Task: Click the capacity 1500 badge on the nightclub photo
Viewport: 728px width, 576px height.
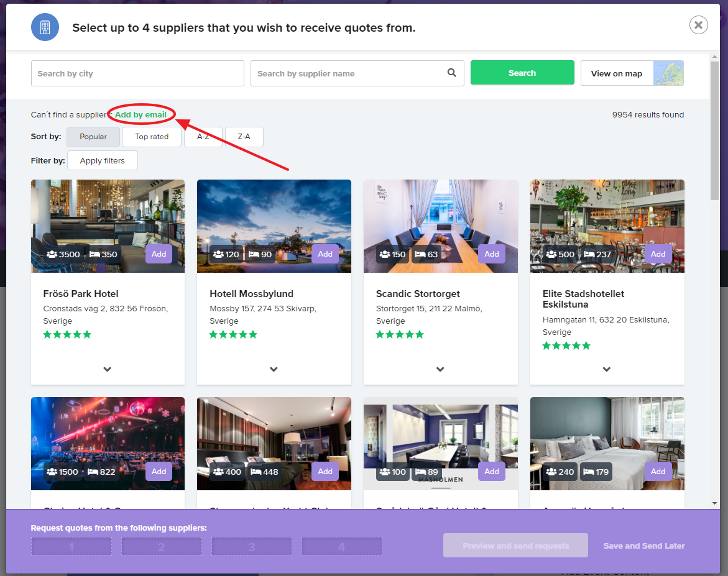Action: tap(62, 472)
